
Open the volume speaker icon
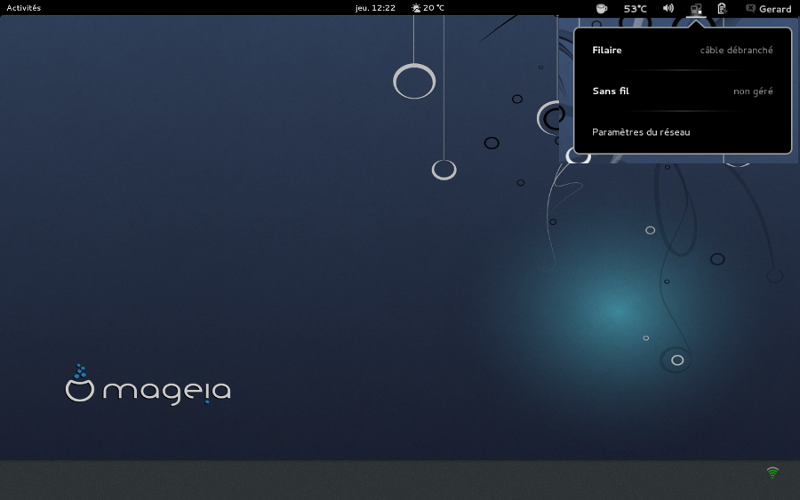(668, 8)
